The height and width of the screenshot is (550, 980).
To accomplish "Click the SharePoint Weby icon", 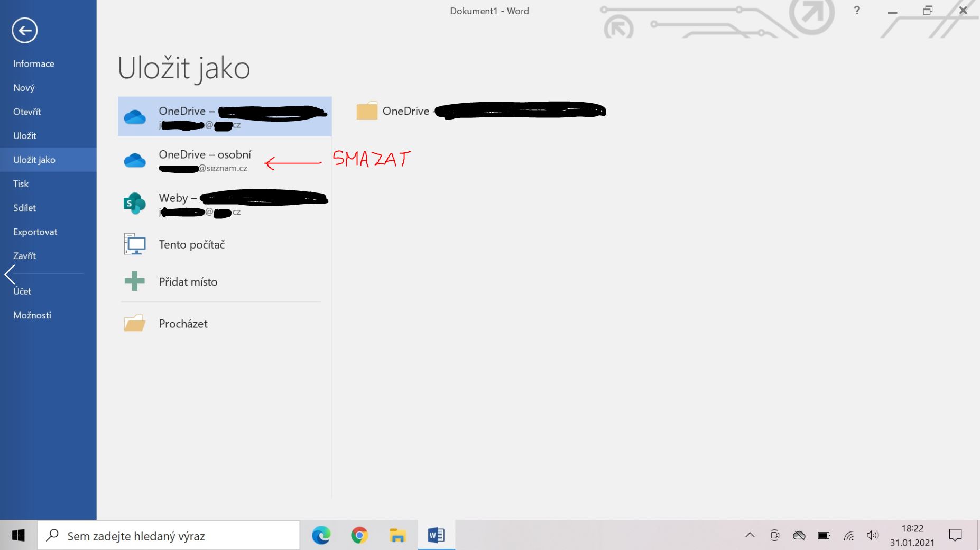I will pyautogui.click(x=134, y=204).
